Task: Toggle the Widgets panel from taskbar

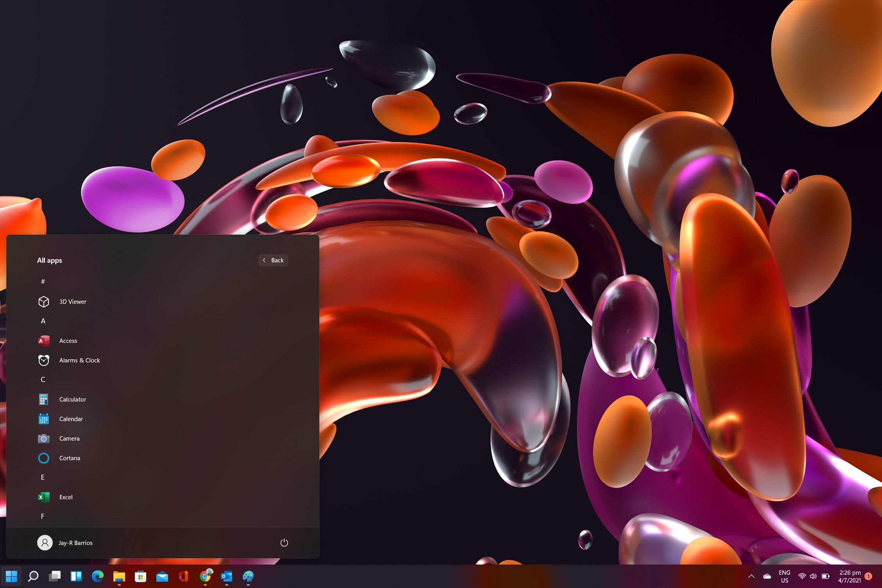Action: click(x=76, y=576)
